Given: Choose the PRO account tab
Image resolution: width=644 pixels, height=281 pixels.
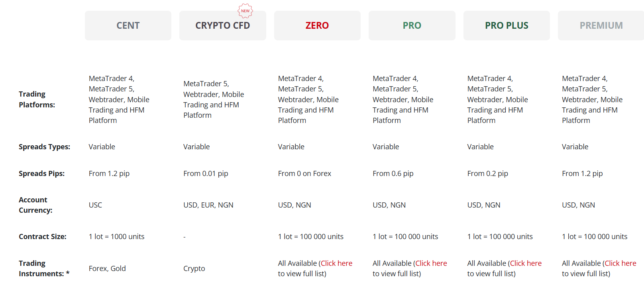Looking at the screenshot, I should coord(412,26).
